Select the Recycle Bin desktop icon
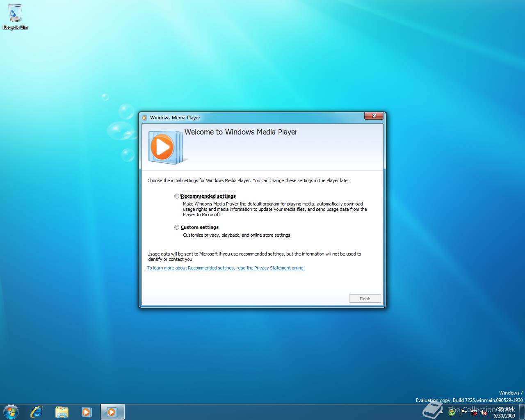525x420 pixels. [x=15, y=17]
